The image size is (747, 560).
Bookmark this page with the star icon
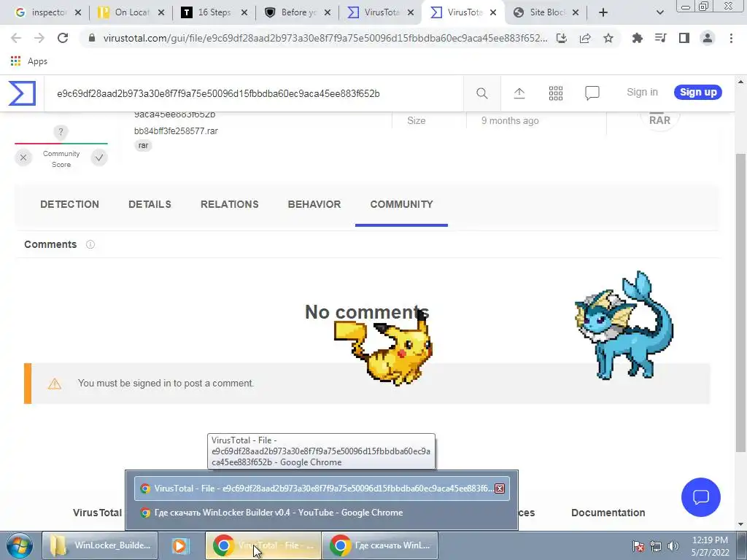coord(608,38)
